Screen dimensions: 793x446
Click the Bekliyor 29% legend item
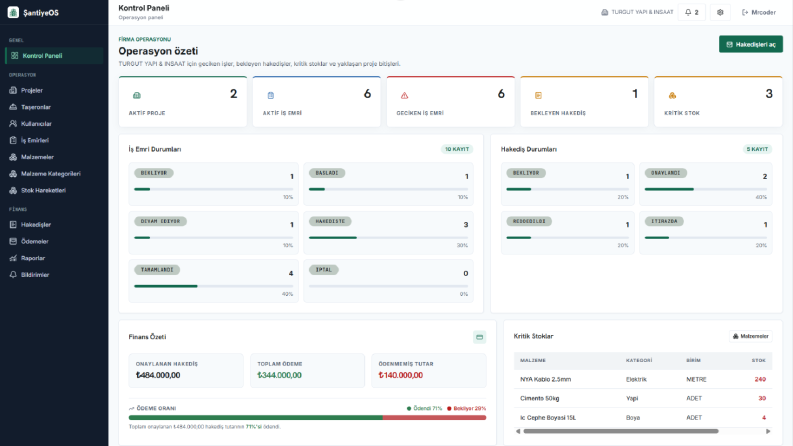point(466,409)
